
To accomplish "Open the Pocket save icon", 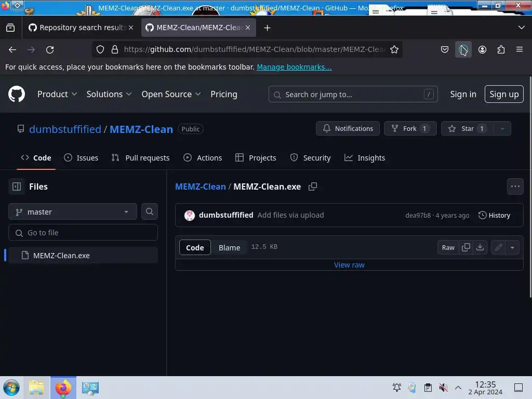I will click(x=445, y=49).
